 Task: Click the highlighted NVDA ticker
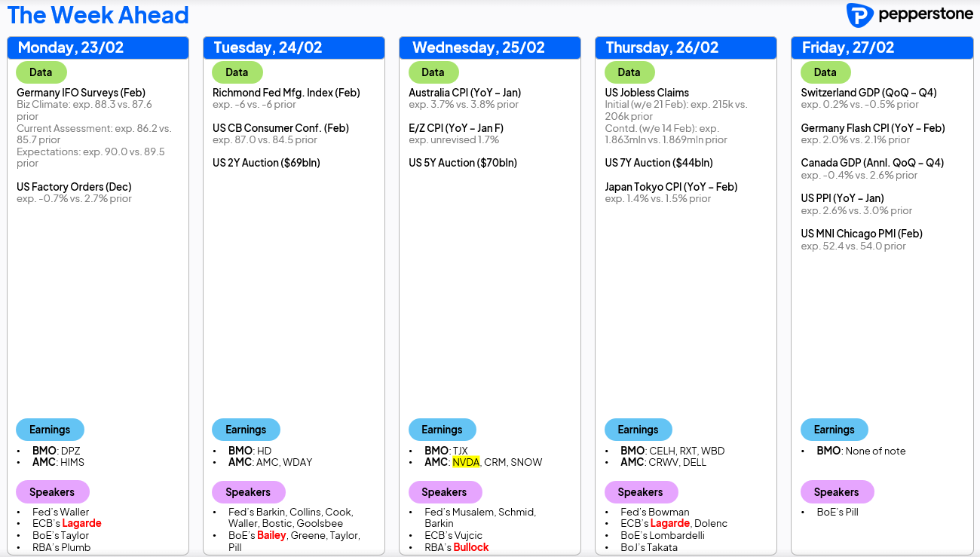[466, 462]
